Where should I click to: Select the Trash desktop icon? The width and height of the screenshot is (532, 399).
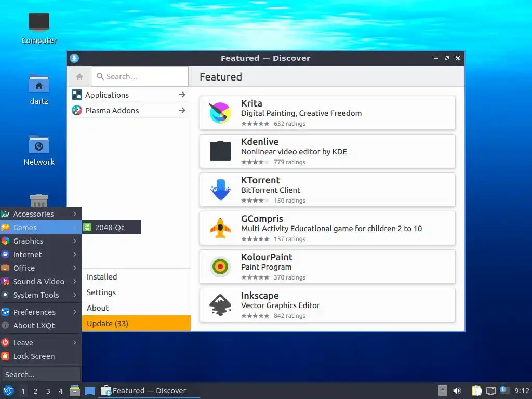(x=38, y=201)
